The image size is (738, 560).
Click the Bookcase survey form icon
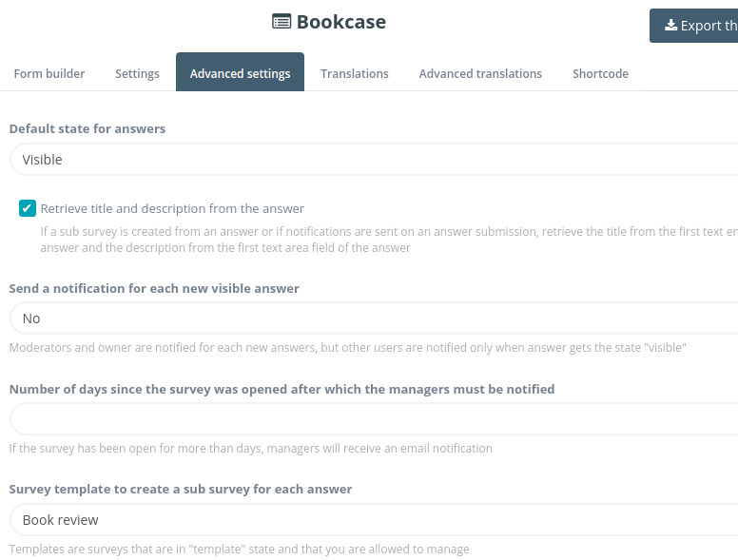[281, 22]
